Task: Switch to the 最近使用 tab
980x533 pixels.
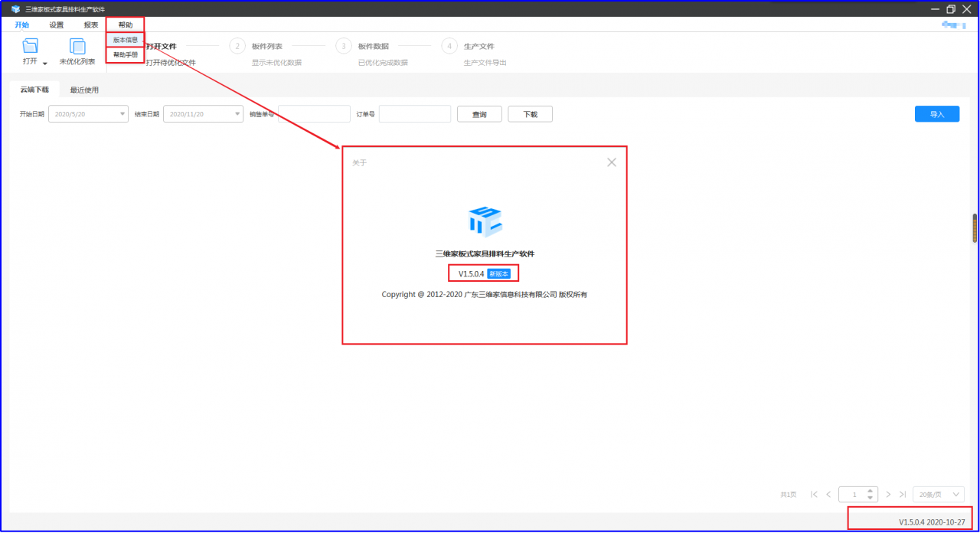Action: [x=84, y=90]
